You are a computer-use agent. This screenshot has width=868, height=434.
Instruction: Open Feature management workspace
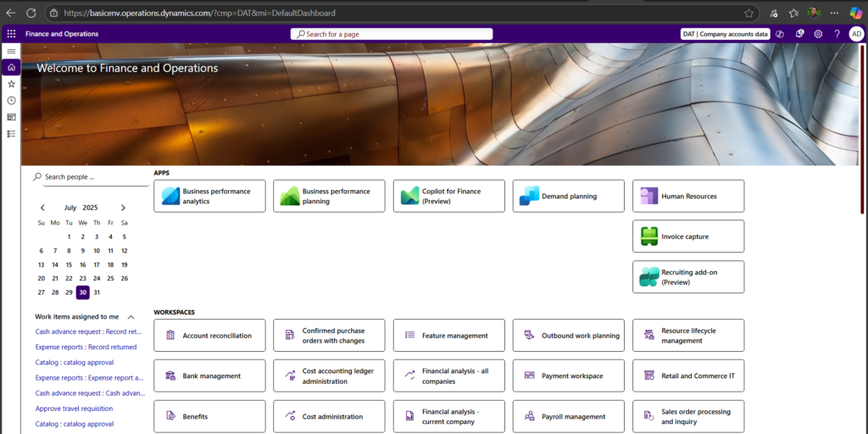coord(449,336)
